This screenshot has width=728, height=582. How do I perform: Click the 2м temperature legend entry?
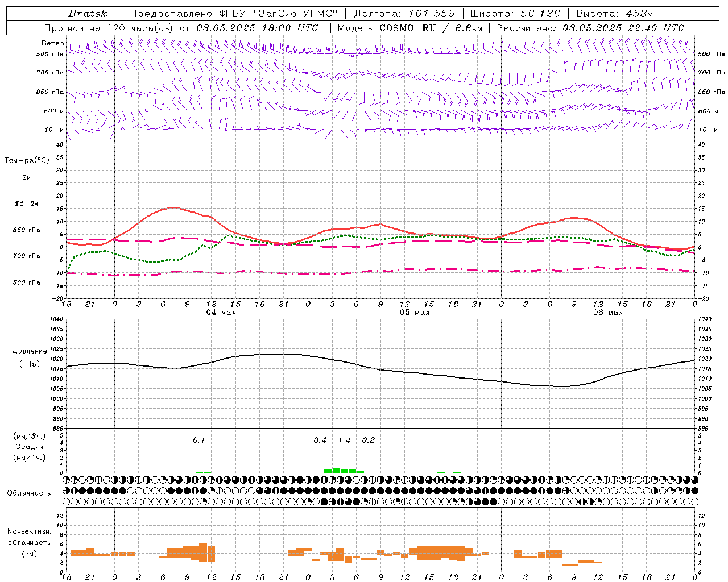(27, 177)
